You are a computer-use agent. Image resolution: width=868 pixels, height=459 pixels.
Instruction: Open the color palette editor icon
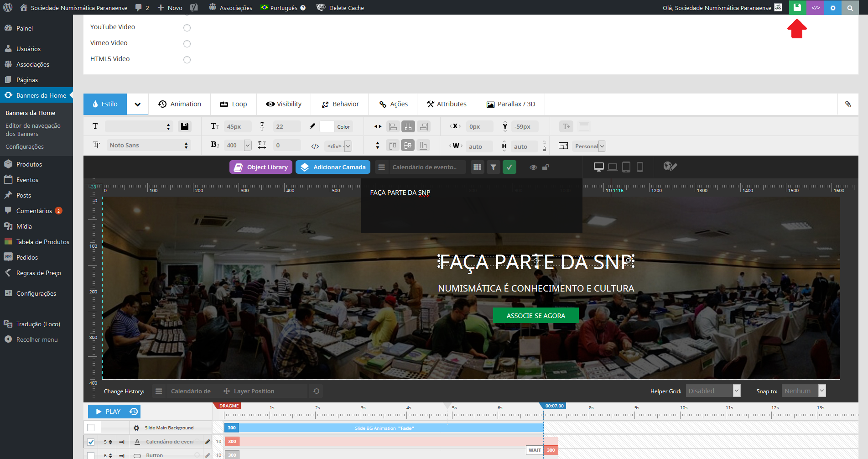coord(670,167)
